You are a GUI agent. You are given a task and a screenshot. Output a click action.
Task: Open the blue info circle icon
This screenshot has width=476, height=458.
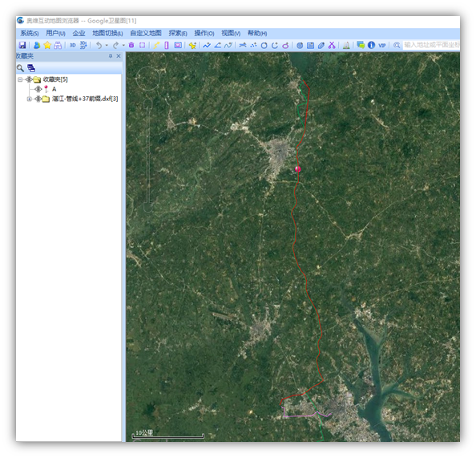pos(371,45)
